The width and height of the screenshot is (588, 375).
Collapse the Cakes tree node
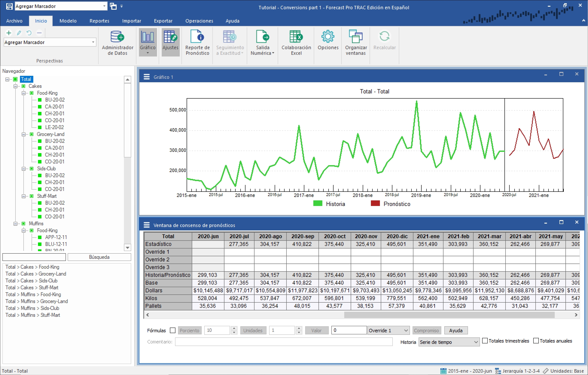pyautogui.click(x=15, y=86)
